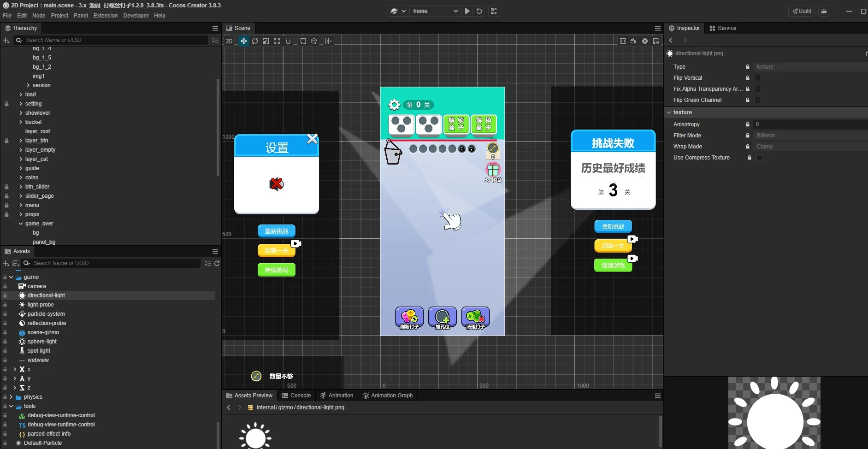Check the Flip Green Channel option
This screenshot has width=868, height=449.
coord(758,100)
